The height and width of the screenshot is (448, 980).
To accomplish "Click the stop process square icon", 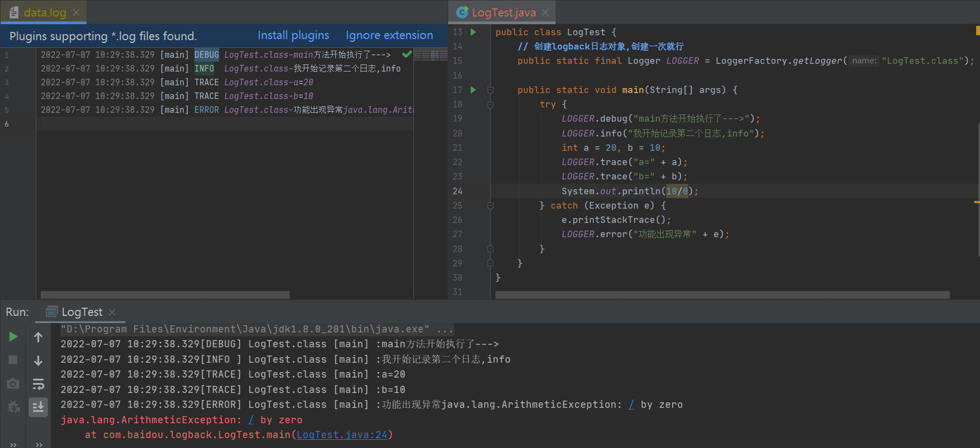I will [x=13, y=360].
